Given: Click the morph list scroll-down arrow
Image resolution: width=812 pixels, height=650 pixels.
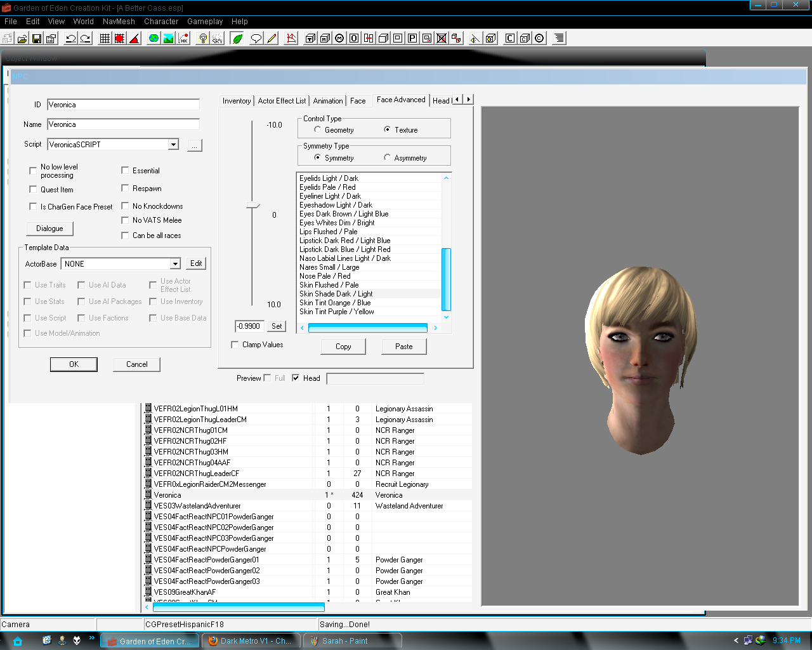Looking at the screenshot, I should click(x=446, y=317).
